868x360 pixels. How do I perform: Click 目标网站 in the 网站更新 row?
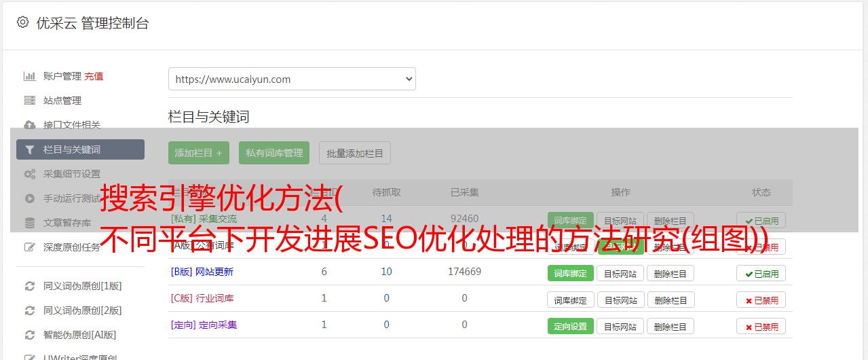tap(620, 273)
